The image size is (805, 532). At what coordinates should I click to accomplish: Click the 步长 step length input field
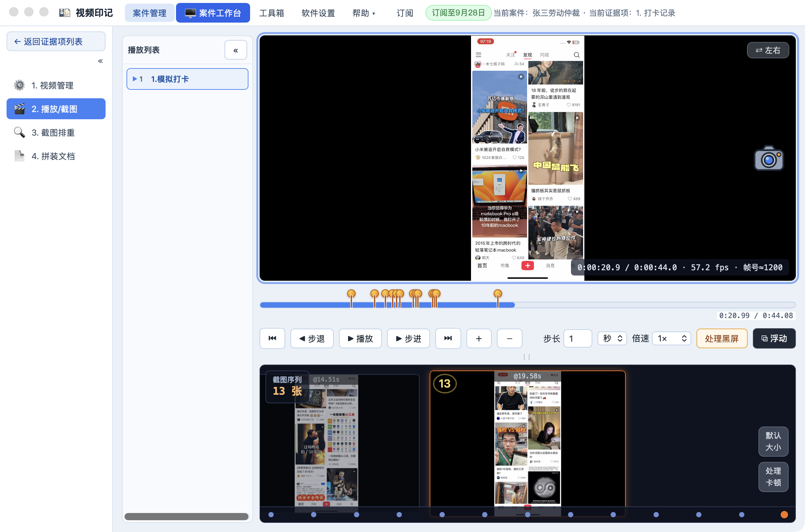click(x=578, y=338)
